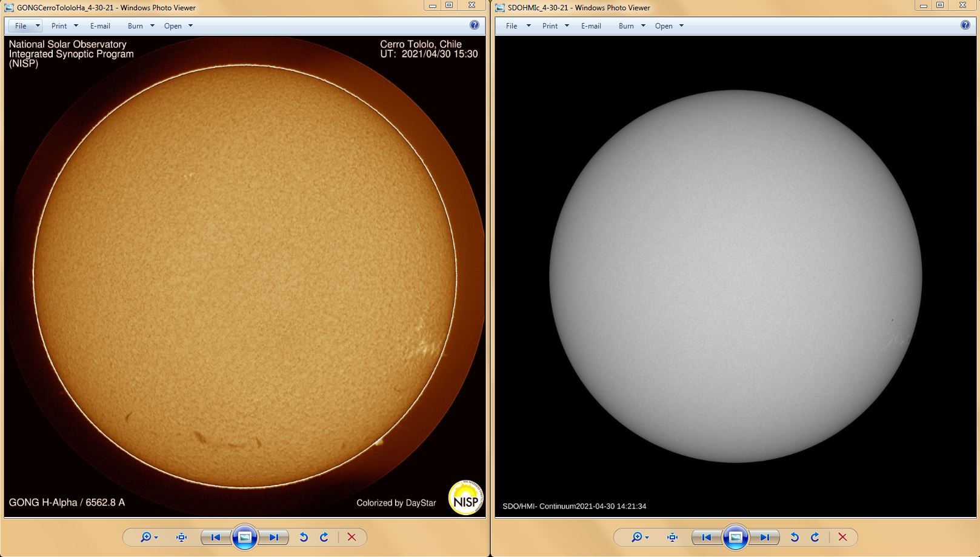Delete the GONG image with red X
Screen dimensions: 980x557
[x=352, y=537]
